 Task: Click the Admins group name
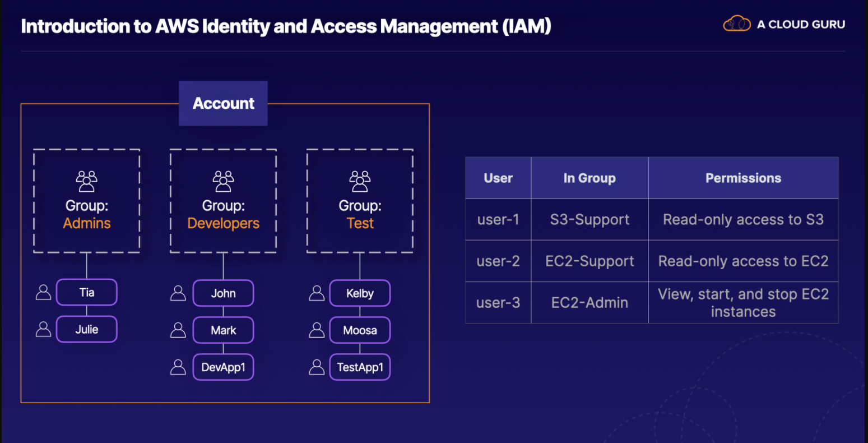pyautogui.click(x=87, y=223)
